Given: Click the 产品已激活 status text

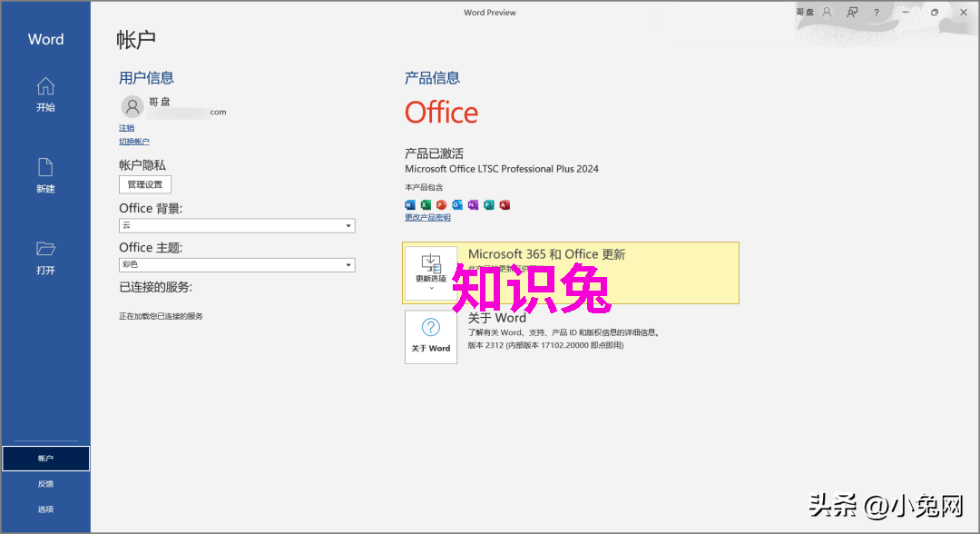Looking at the screenshot, I should (x=435, y=153).
